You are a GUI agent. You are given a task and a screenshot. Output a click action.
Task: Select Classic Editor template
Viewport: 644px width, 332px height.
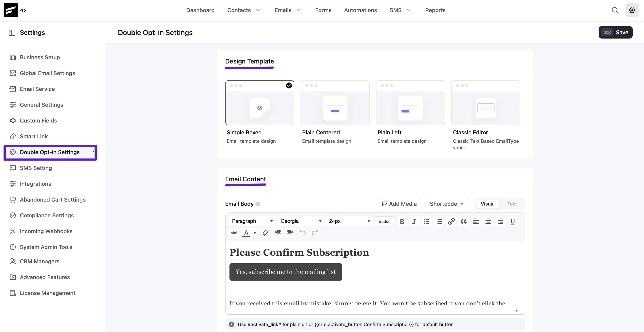point(486,103)
